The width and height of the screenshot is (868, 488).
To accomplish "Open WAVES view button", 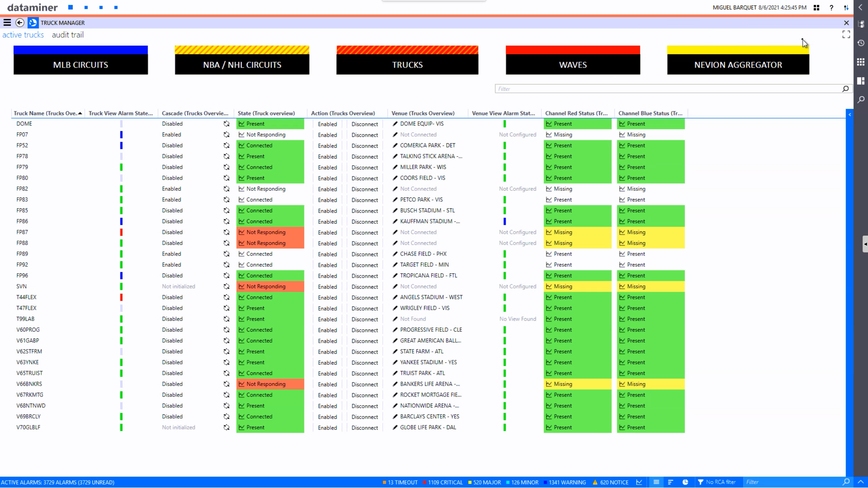I will [x=573, y=60].
